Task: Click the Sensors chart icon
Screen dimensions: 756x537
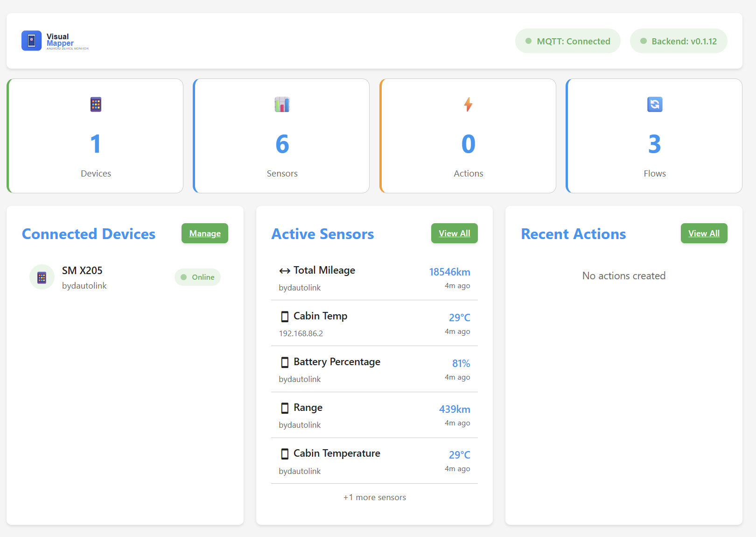Action: (x=281, y=105)
